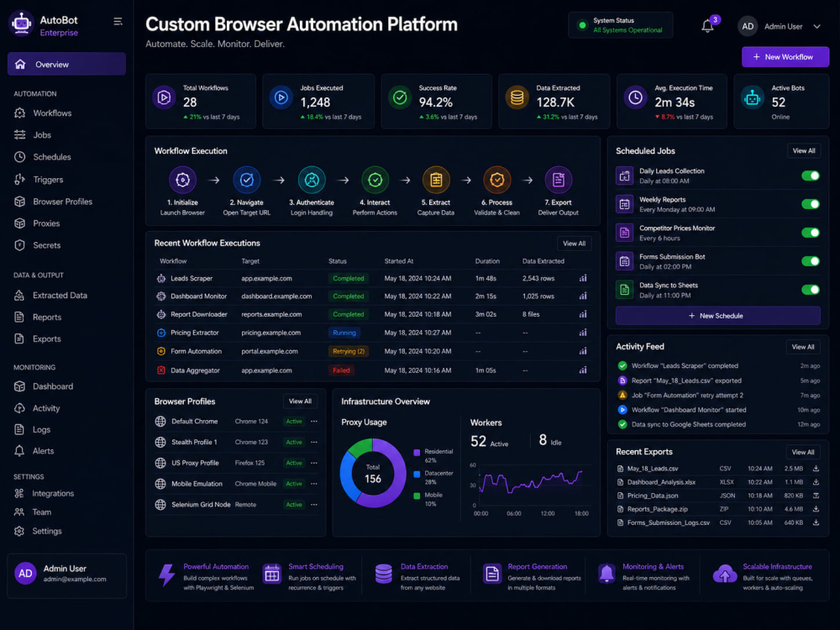Open options menu for Default Chrome profile
The image size is (840, 630).
(314, 421)
